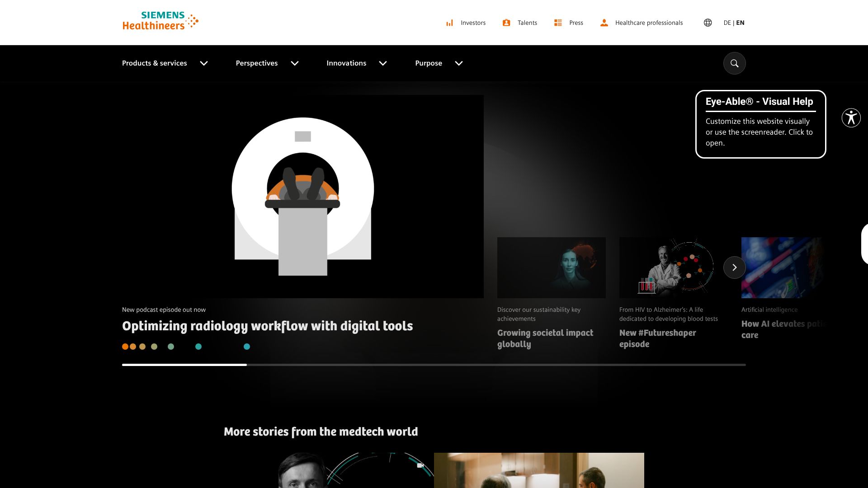Open the globe country selector icon
Viewport: 868px width, 488px height.
[708, 23]
